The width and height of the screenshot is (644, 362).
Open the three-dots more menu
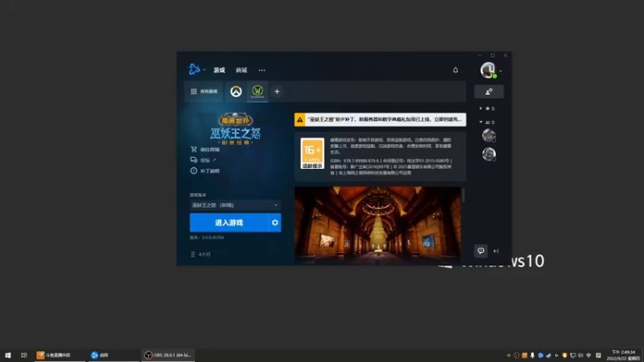[x=262, y=70]
